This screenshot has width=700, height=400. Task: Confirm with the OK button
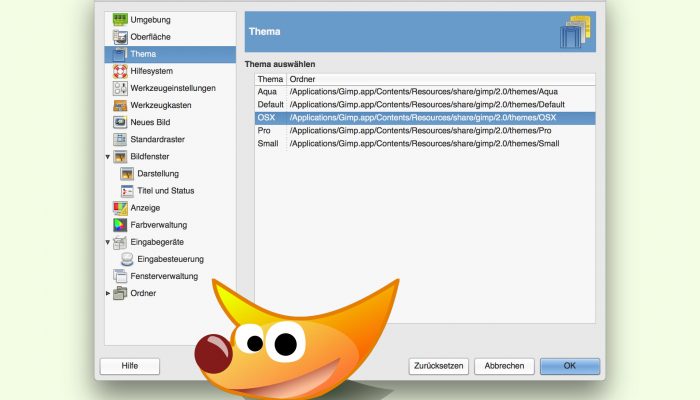[x=570, y=366]
